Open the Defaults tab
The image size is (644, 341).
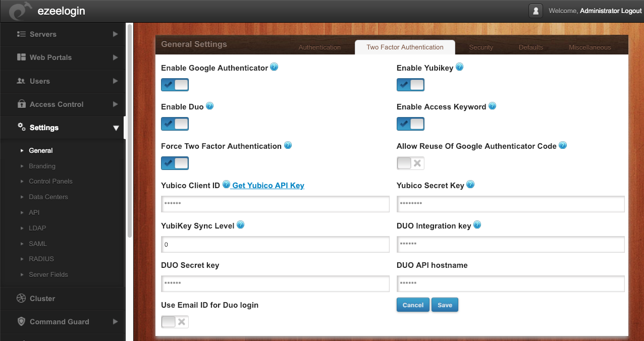click(x=531, y=47)
